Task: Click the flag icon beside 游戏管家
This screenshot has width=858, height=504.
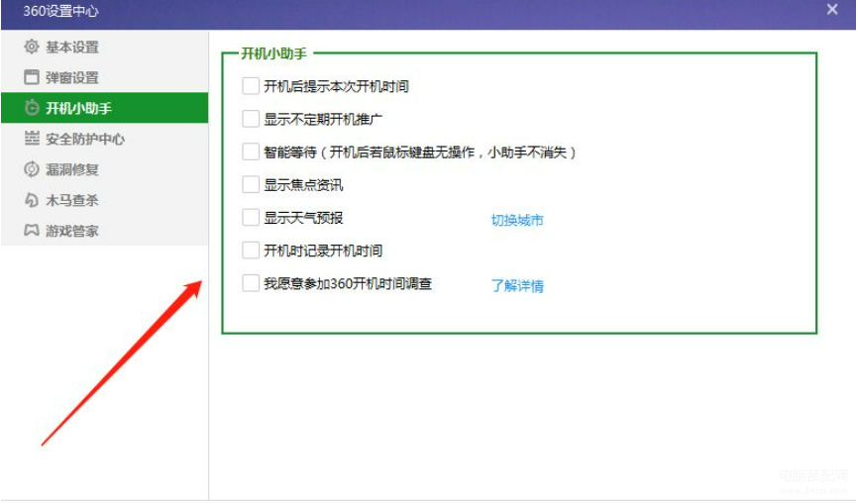Action: pos(32,230)
